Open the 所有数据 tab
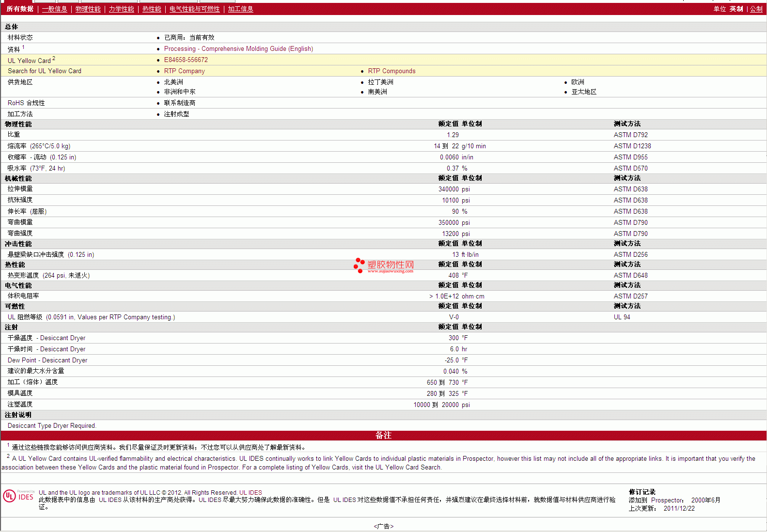Viewport: 767px width, 532px height. pos(20,9)
